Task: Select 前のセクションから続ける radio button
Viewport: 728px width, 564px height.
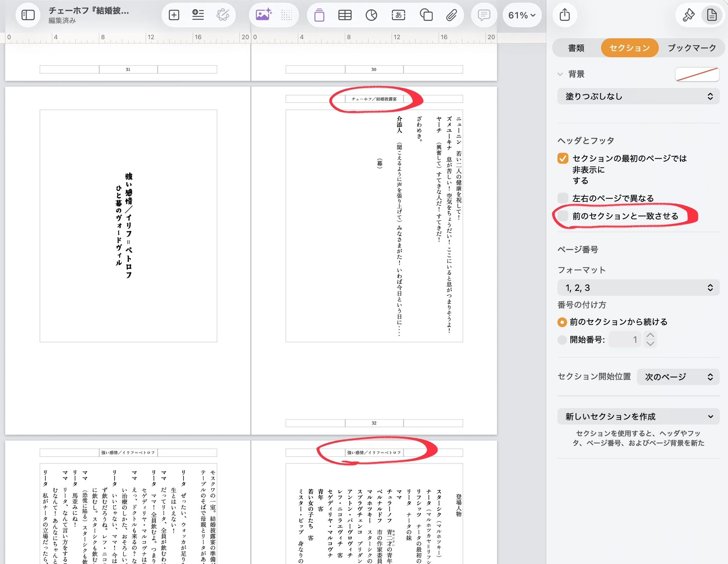Action: pyautogui.click(x=562, y=322)
